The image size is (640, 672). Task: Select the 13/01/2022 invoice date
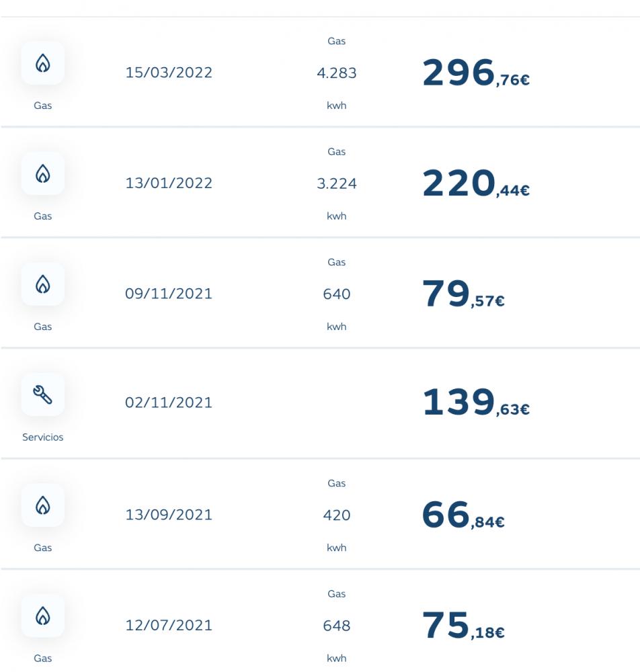tap(169, 183)
